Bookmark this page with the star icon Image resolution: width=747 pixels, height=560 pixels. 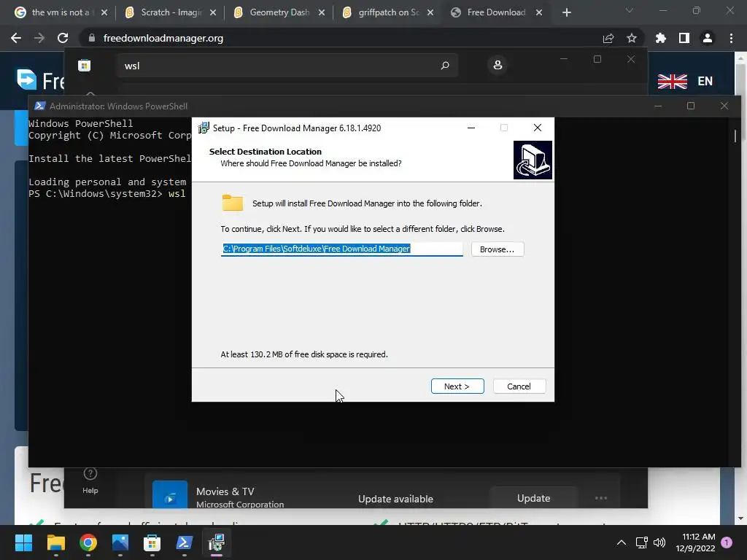pyautogui.click(x=632, y=38)
